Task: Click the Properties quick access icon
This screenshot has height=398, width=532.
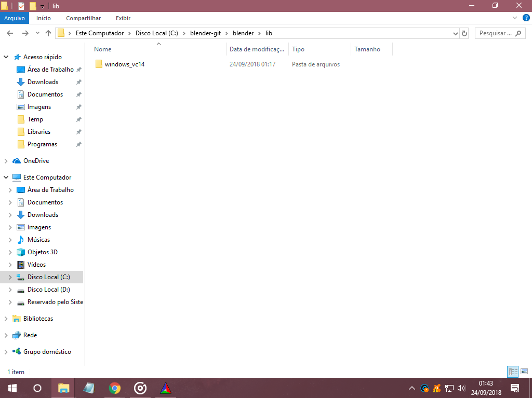Action: pos(21,6)
